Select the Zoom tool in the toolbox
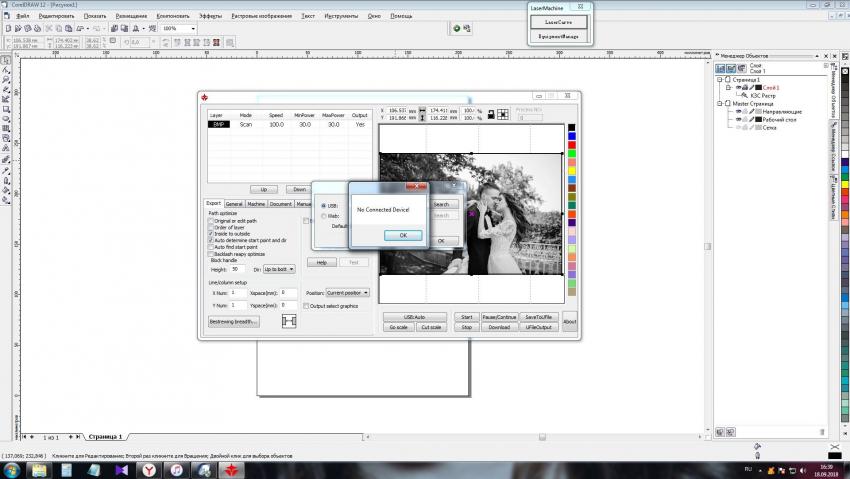Viewport: 850px width, 479px height. pyautogui.click(x=6, y=80)
